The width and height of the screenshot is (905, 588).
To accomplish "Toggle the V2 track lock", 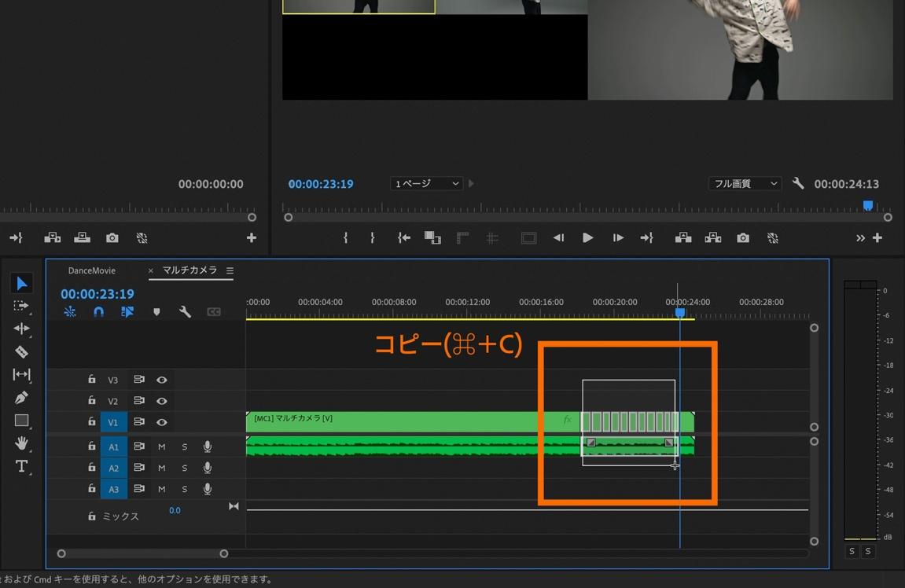I will pos(92,401).
